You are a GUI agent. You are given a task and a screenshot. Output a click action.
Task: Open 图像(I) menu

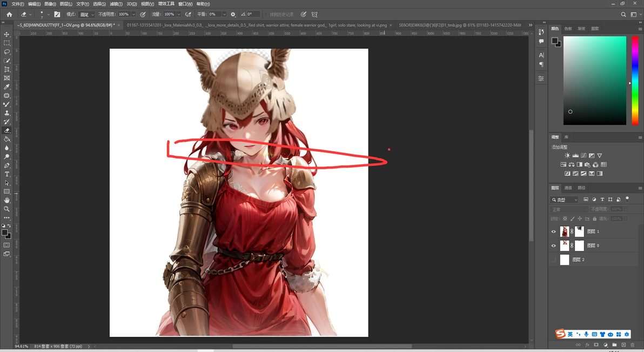[50, 4]
